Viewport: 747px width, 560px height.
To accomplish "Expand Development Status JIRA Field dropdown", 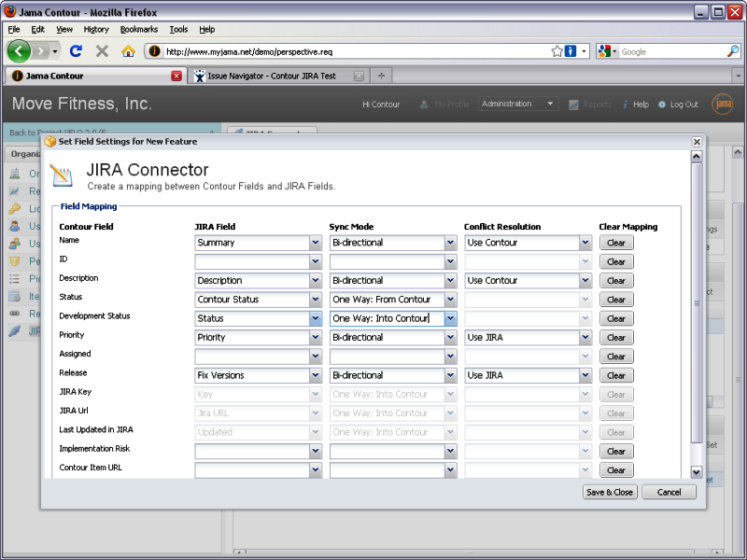I will click(315, 318).
